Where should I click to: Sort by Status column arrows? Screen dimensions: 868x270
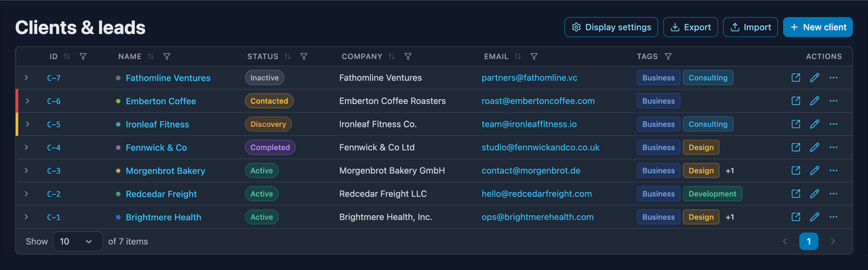point(288,57)
